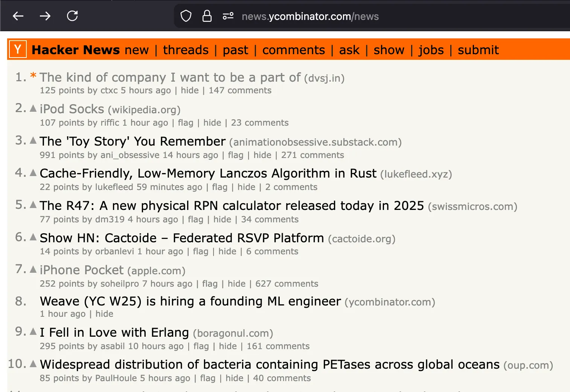Open the PETases bacteria story title
The width and height of the screenshot is (570, 392).
270,364
